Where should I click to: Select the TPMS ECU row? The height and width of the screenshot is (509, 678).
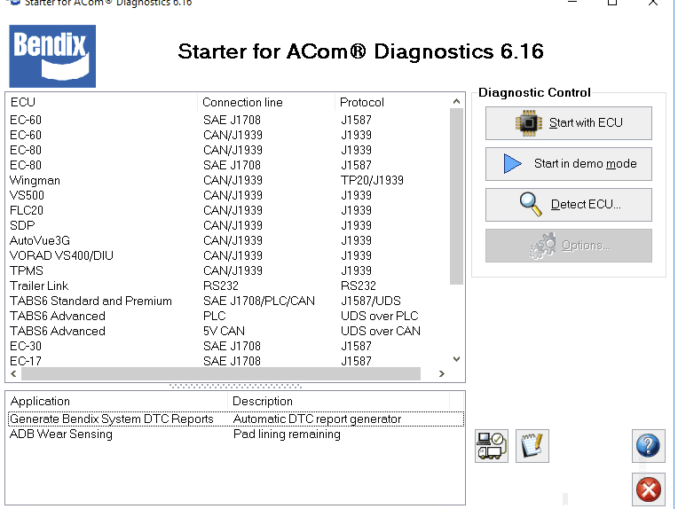pos(228,271)
